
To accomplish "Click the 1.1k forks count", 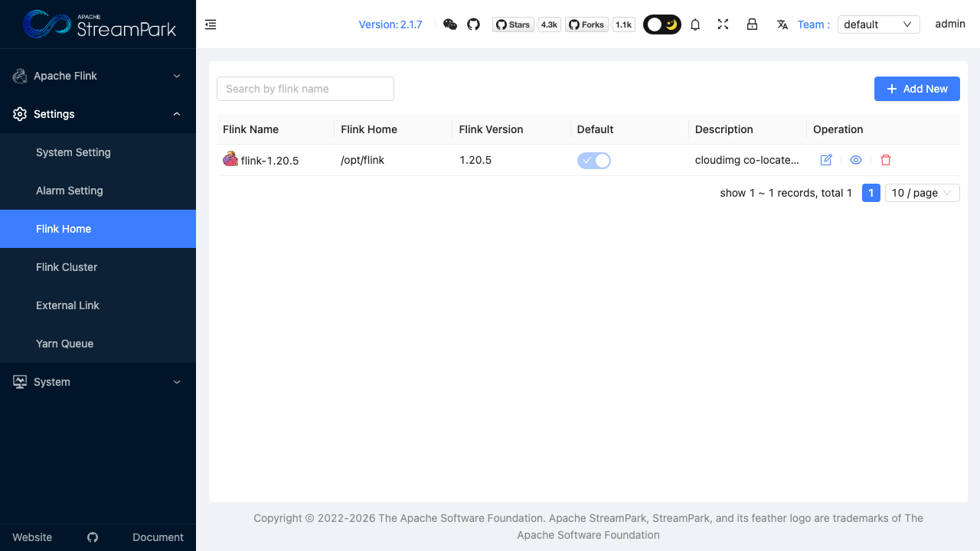I will [623, 24].
